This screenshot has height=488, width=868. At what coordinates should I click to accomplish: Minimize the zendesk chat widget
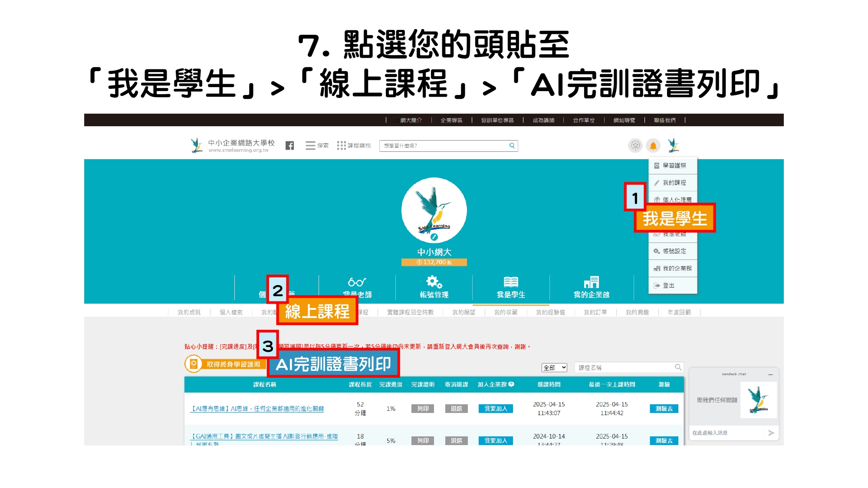(770, 374)
